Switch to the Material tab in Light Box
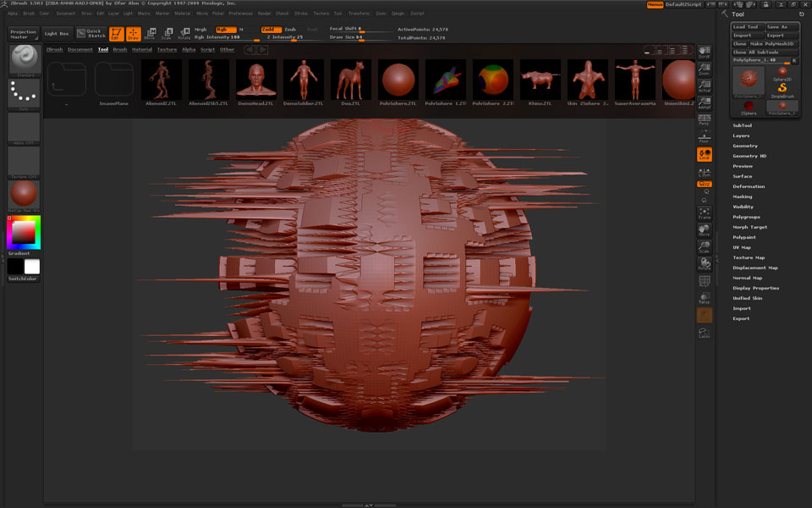The height and width of the screenshot is (508, 812). click(x=142, y=50)
